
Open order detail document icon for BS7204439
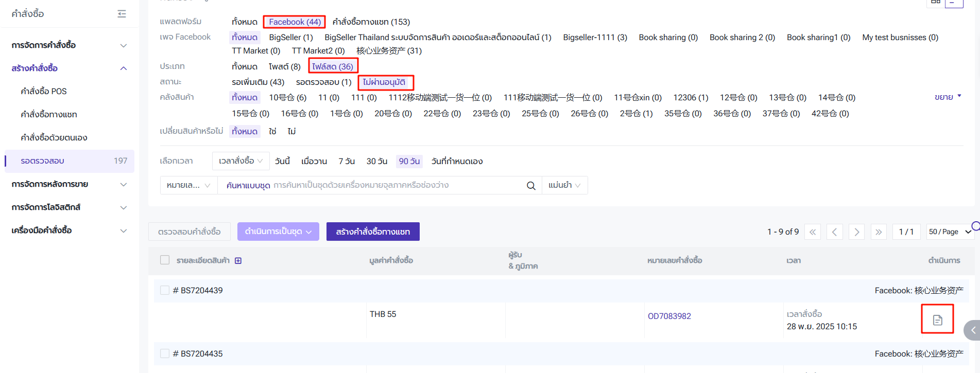tap(937, 320)
